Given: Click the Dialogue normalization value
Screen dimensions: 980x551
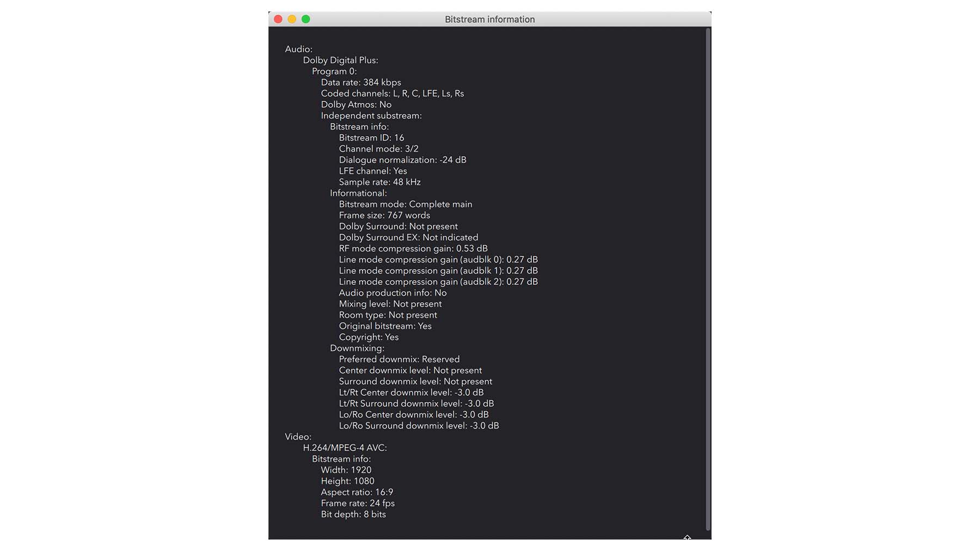Looking at the screenshot, I should (402, 160).
